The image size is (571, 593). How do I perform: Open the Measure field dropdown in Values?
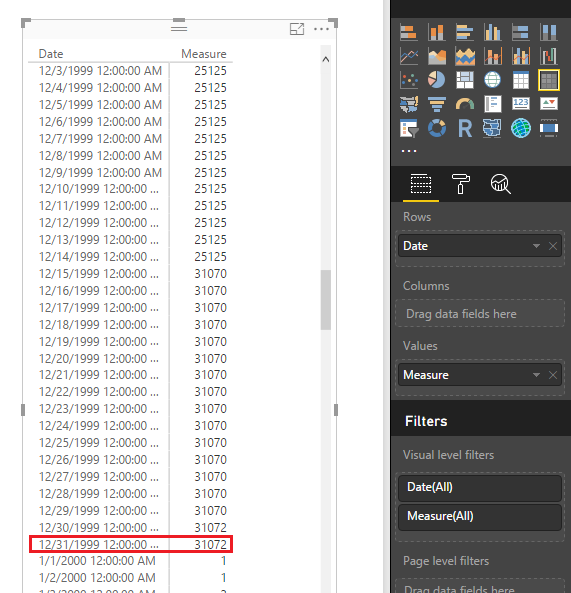click(536, 375)
